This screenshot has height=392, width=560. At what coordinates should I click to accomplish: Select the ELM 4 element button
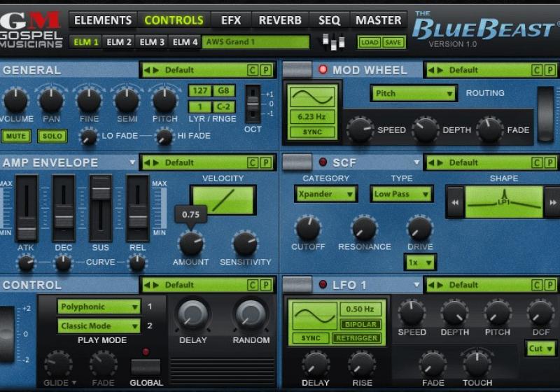click(x=185, y=42)
